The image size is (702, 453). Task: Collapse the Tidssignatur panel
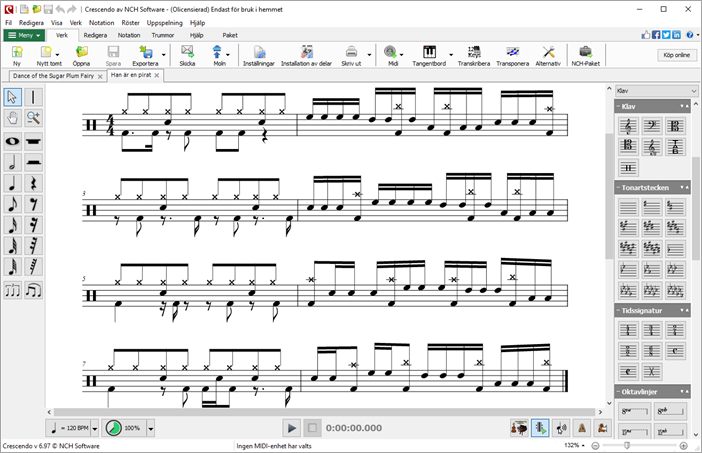(x=620, y=311)
